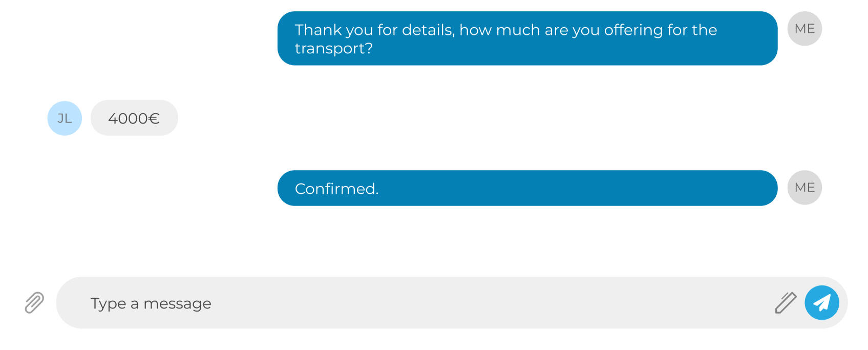Open sender profile from the top ME circle
This screenshot has width=868, height=350.
pos(805,29)
